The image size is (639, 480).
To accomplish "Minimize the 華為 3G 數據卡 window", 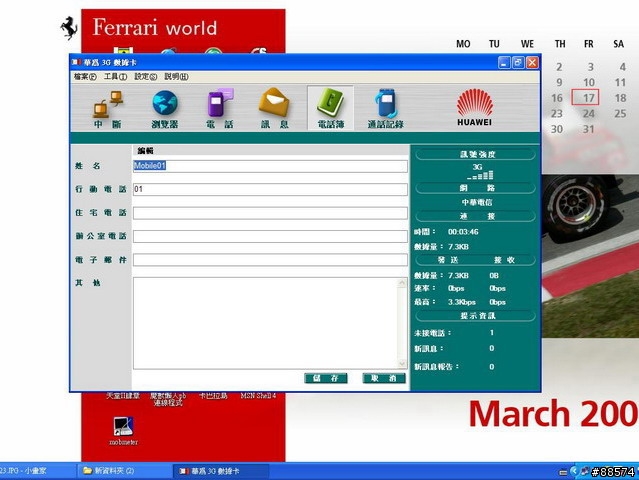I will coord(504,63).
